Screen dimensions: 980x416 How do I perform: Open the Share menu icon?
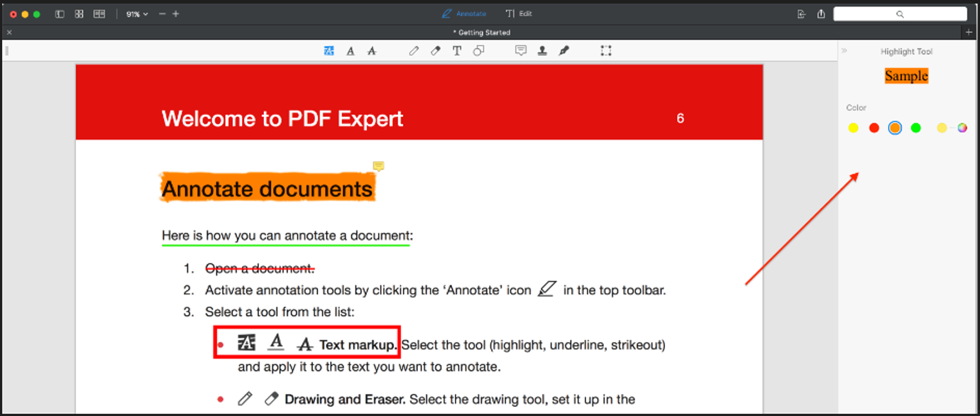tap(821, 14)
